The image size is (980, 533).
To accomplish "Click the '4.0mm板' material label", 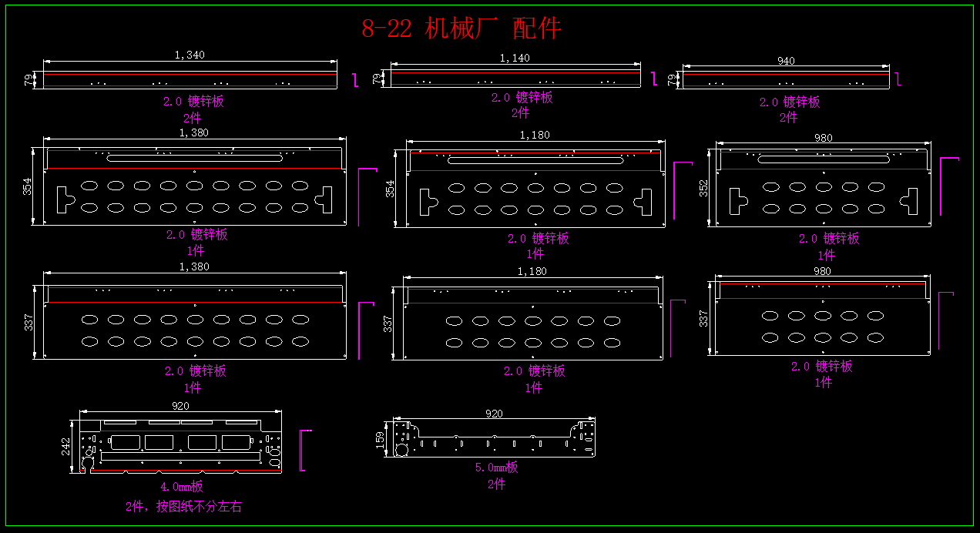I will 182,487.
